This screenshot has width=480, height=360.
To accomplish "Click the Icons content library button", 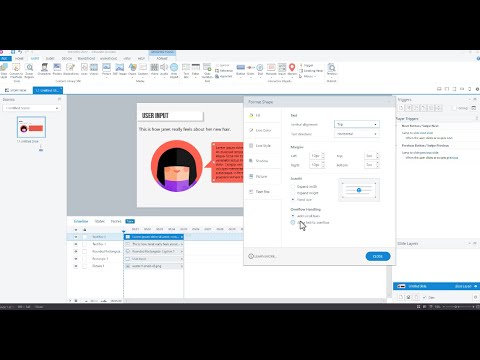I will [x=84, y=69].
